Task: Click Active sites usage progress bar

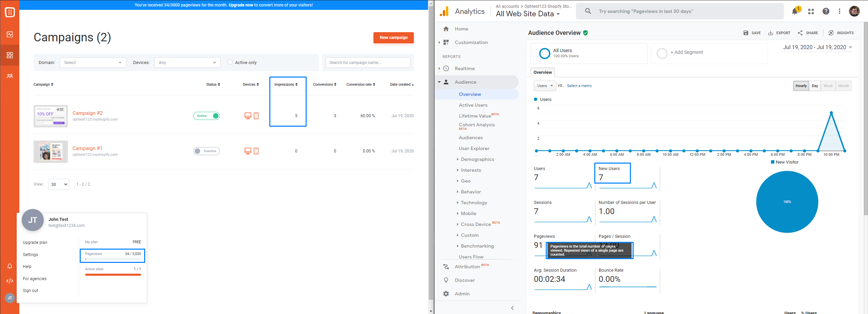Action: (x=113, y=275)
